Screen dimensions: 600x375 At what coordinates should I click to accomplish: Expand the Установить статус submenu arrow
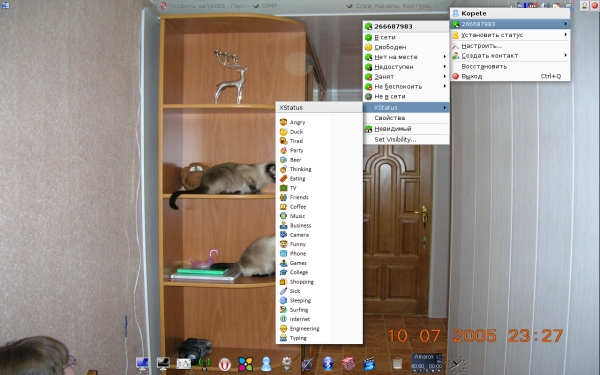566,35
